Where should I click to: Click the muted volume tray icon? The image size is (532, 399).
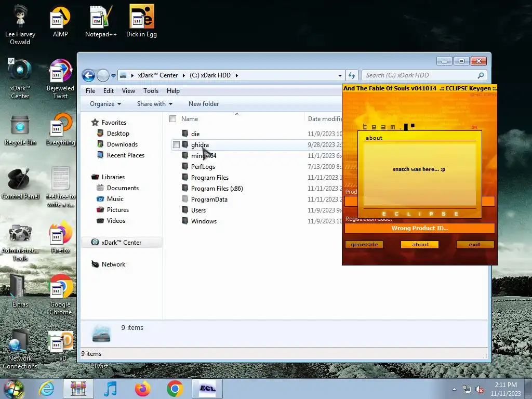[x=480, y=390]
